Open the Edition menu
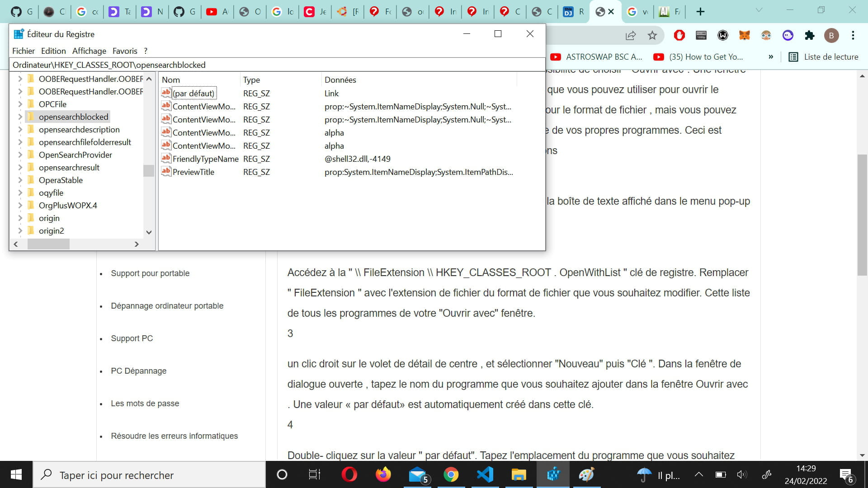The width and height of the screenshot is (868, 488). tap(53, 51)
